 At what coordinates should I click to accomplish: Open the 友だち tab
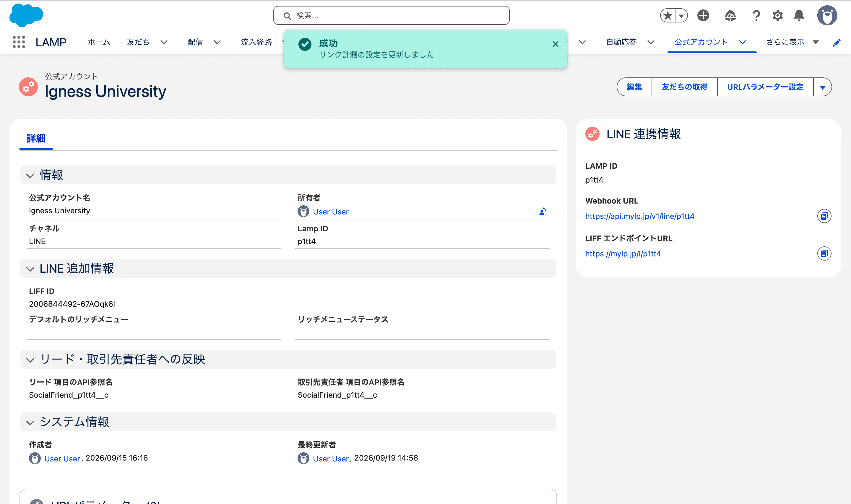(138, 42)
